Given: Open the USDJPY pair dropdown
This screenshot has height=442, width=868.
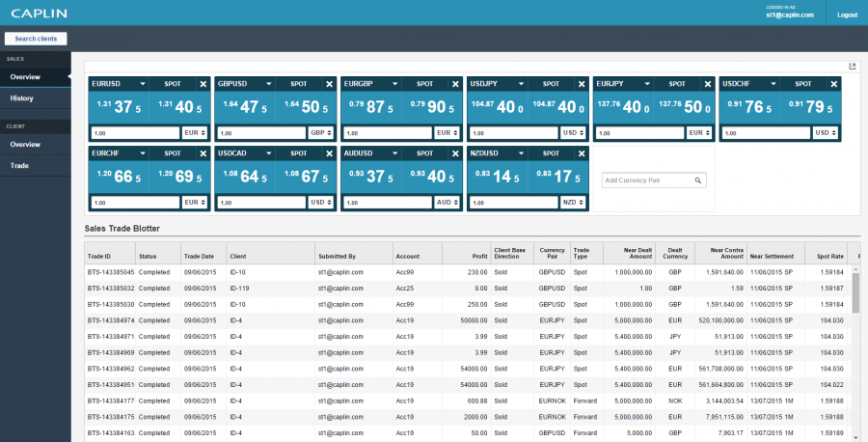Looking at the screenshot, I should coord(521,84).
